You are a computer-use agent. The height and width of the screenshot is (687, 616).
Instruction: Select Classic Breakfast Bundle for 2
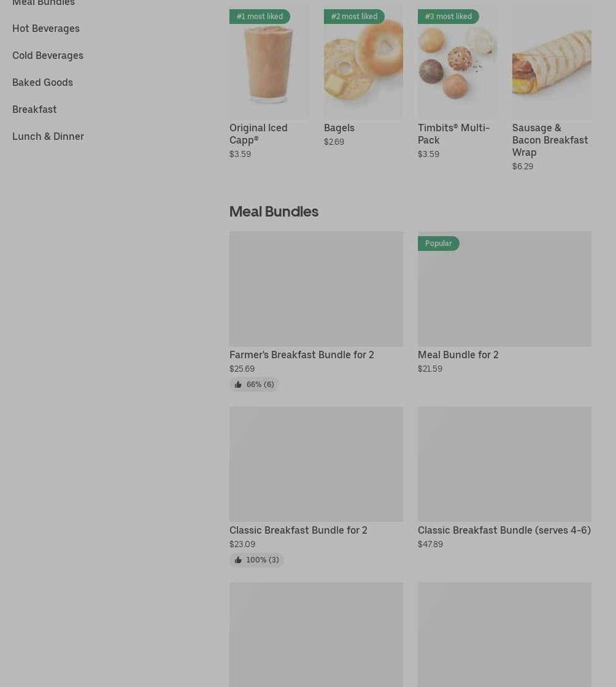coord(298,530)
